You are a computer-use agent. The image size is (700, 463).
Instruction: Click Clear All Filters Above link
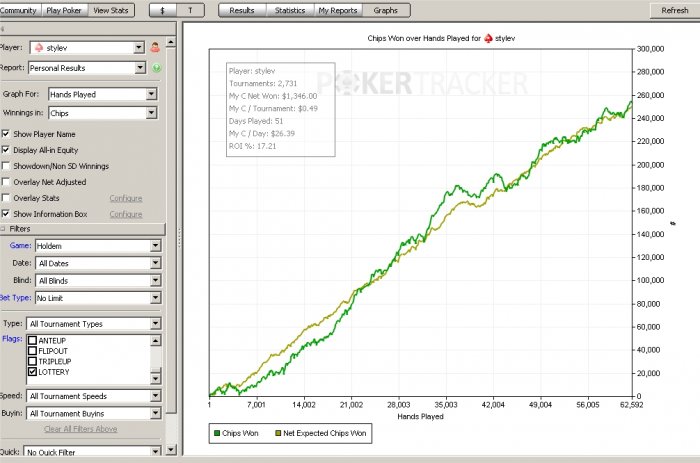[80, 429]
